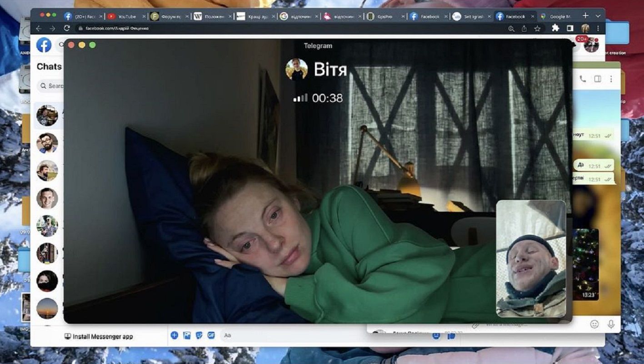Image resolution: width=644 pixels, height=364 pixels.
Task: Toggle the Telegram side panel icon
Action: click(x=598, y=79)
